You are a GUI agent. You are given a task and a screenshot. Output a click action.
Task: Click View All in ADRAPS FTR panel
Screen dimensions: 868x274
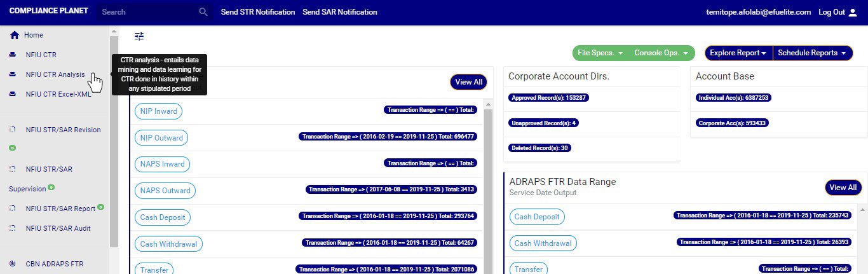[843, 188]
